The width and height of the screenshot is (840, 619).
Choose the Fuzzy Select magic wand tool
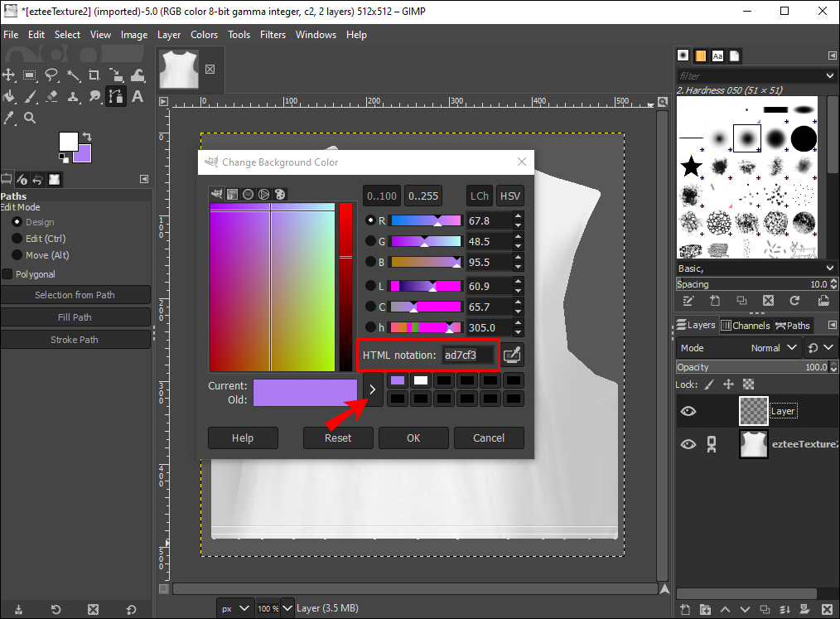(x=73, y=75)
